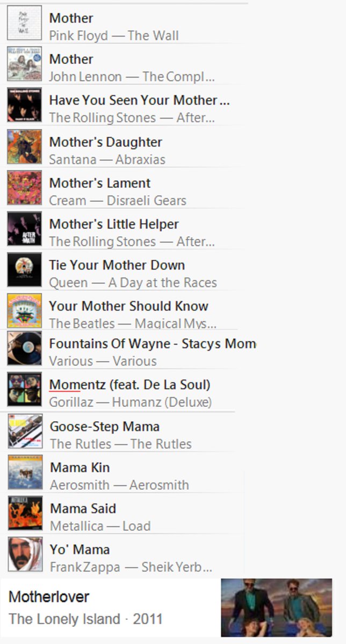The image size is (346, 644).
Task: Click the Queen A Day at the Races artwork
Action: pos(24,270)
